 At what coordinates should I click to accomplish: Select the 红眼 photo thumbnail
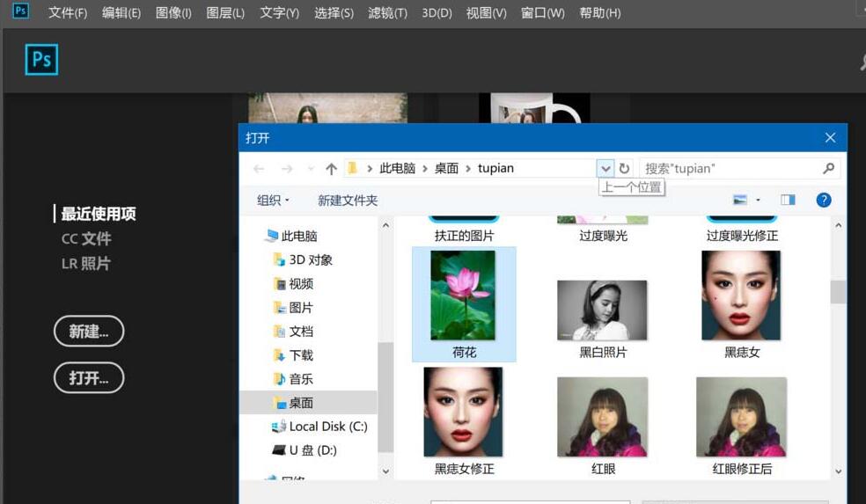point(602,417)
